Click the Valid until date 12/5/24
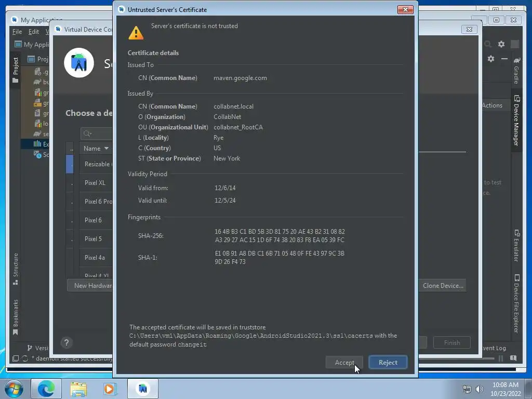This screenshot has width=532, height=399. click(x=225, y=201)
